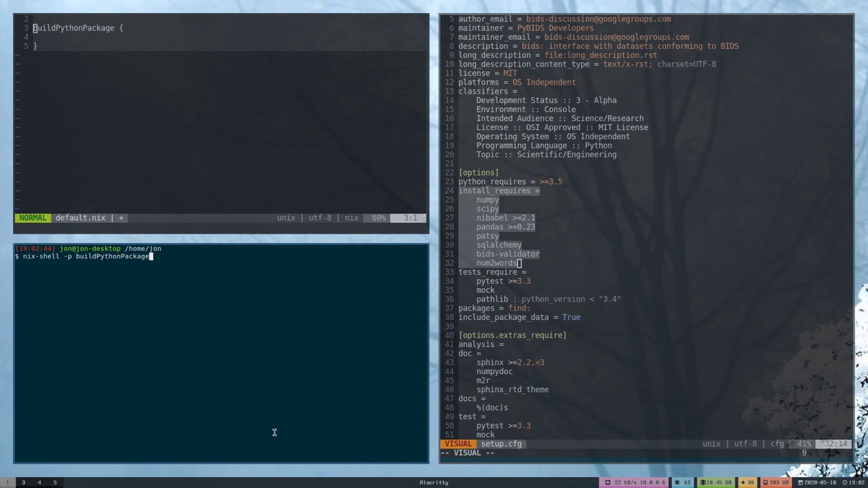Click the 'sphinx >=2.2,<3' line

(x=510, y=363)
